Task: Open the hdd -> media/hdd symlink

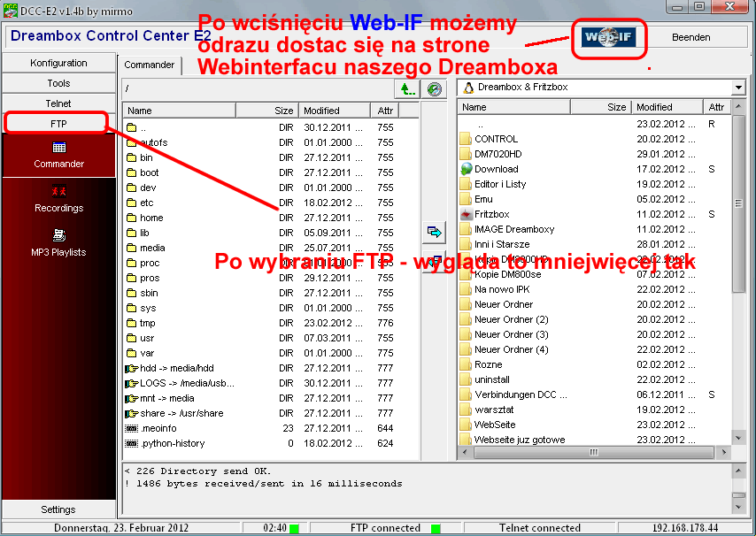Action: click(176, 368)
